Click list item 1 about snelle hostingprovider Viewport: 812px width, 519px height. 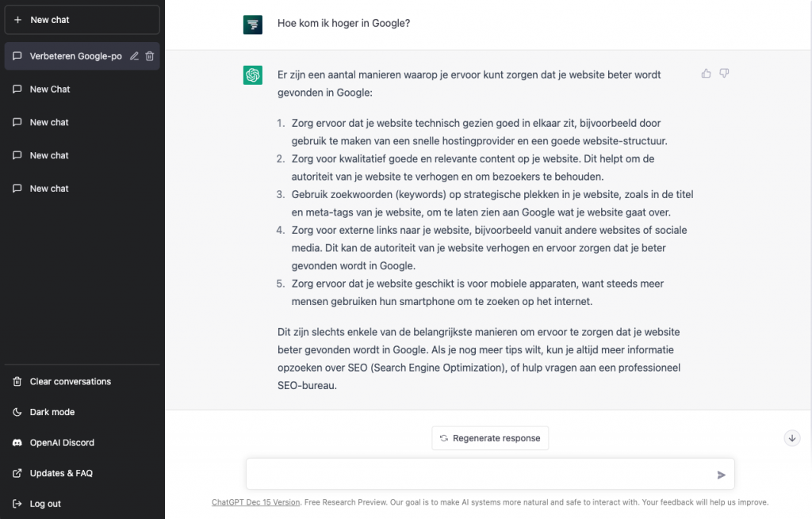479,132
